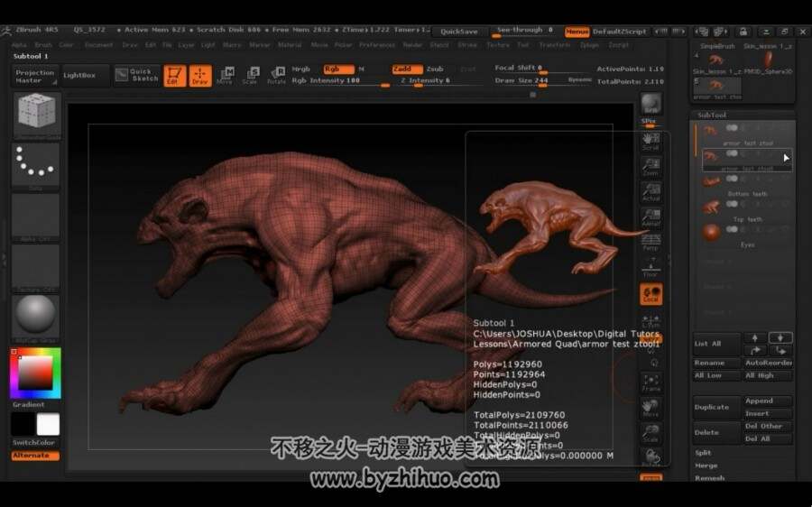Select the Rotate transform tool in top shelf

[x=276, y=76]
